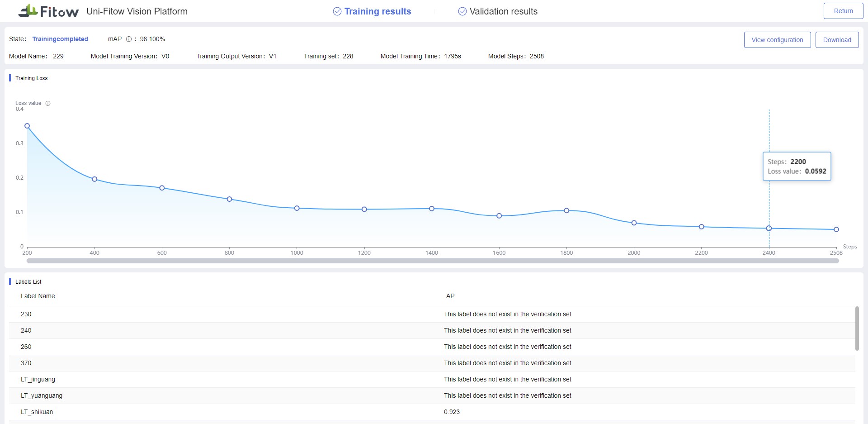Select the data point at step 1400
868x424 pixels.
(432, 209)
